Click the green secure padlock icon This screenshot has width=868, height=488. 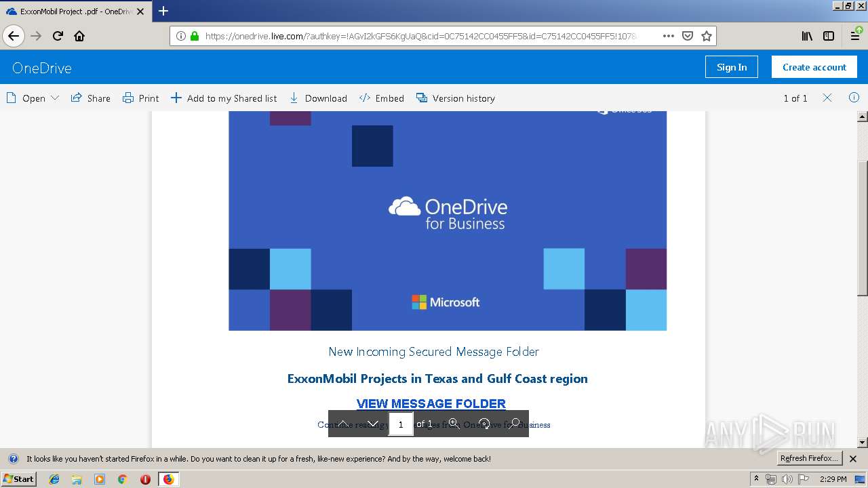click(195, 36)
